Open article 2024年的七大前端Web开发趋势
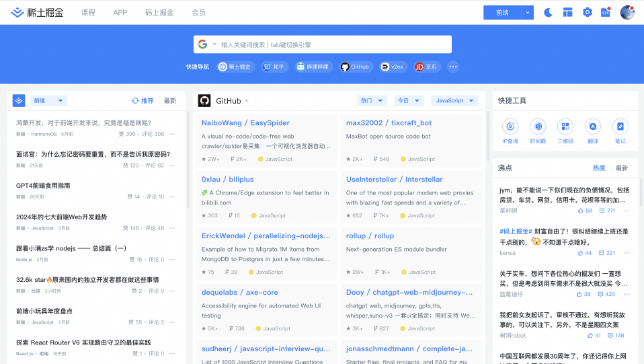 [62, 217]
